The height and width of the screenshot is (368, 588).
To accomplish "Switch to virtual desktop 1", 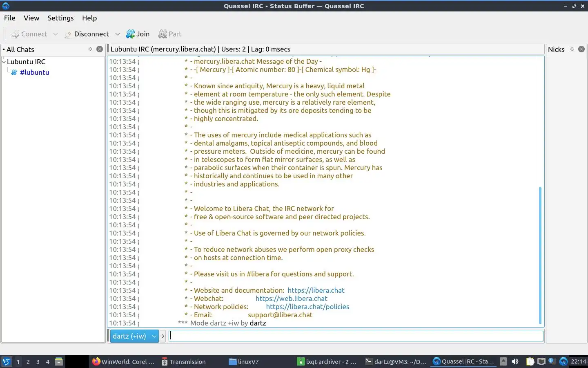I will coord(18,362).
